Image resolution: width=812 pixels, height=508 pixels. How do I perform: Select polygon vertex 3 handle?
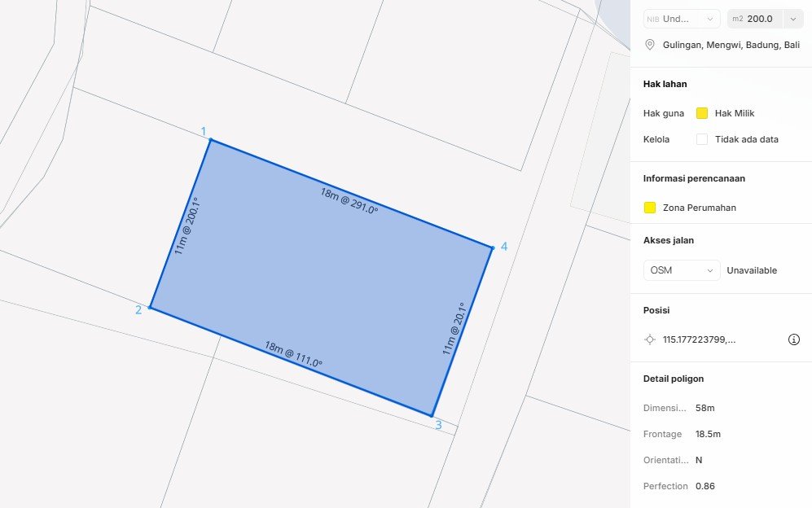click(x=432, y=416)
